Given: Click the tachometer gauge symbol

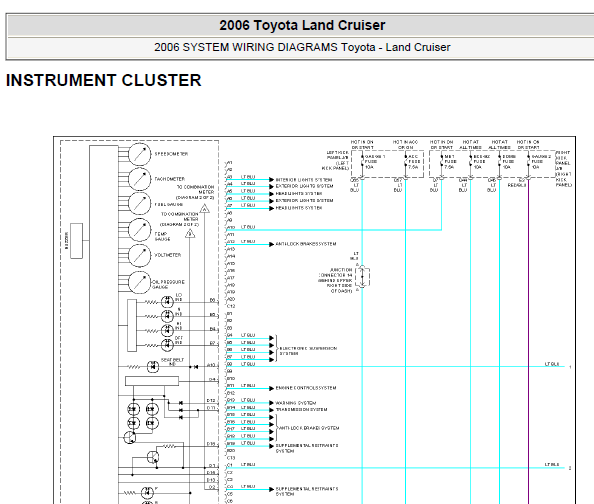Looking at the screenshot, I should (139, 179).
